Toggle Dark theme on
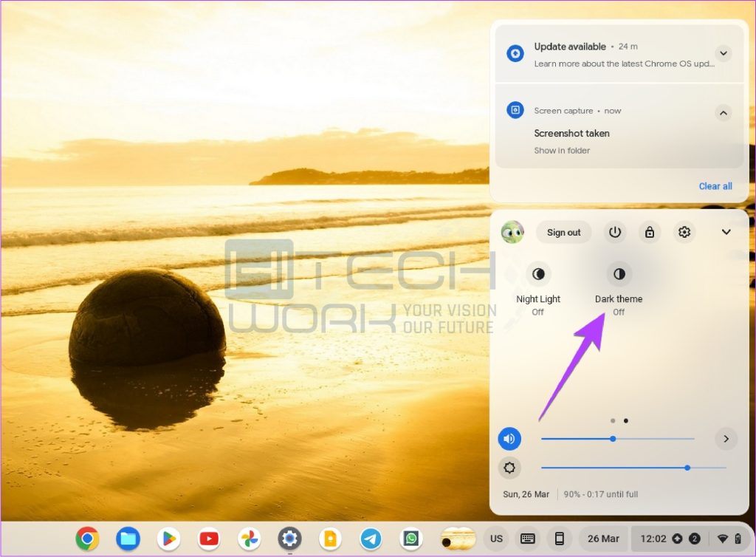Viewport: 756px width, 557px height. point(619,274)
